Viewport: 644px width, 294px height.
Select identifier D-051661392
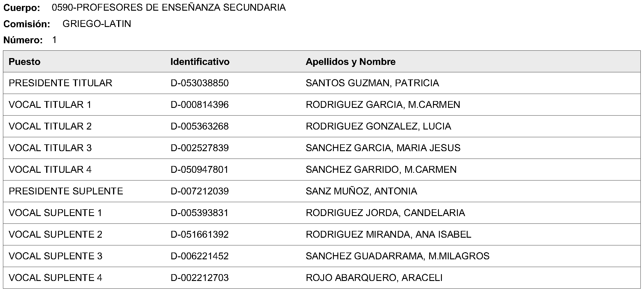pos(199,234)
